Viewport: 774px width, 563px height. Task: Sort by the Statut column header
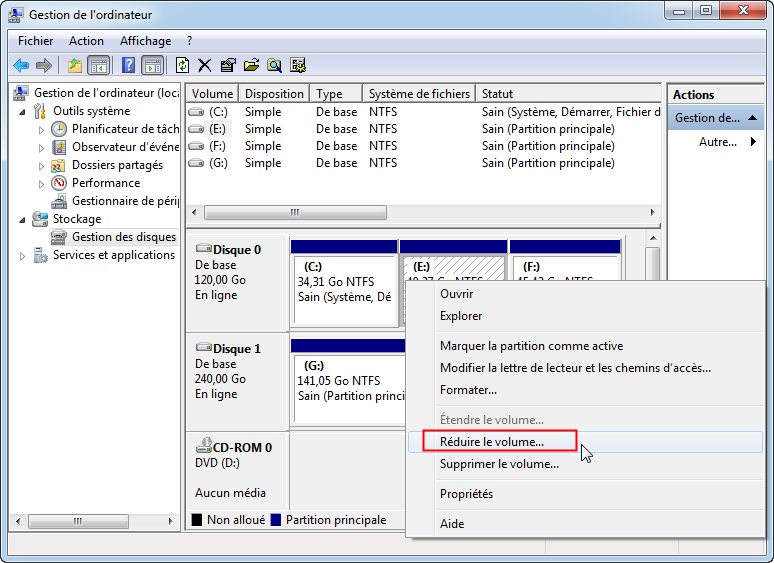point(568,94)
